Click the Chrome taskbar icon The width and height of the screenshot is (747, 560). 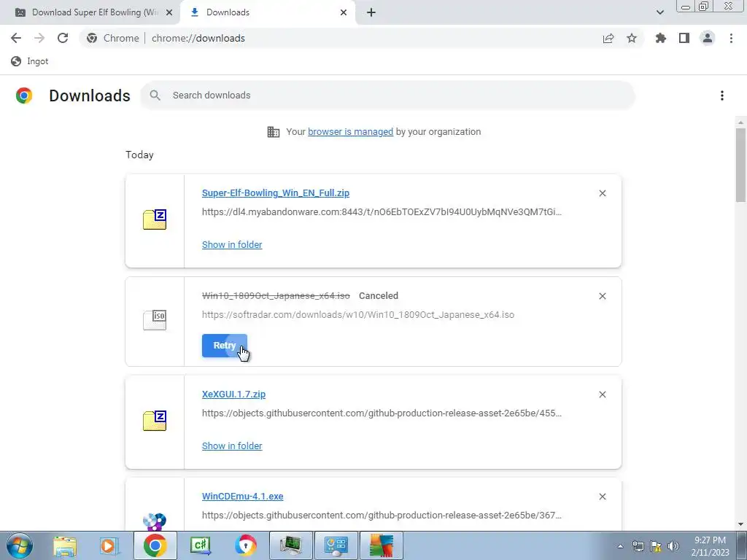point(155,545)
